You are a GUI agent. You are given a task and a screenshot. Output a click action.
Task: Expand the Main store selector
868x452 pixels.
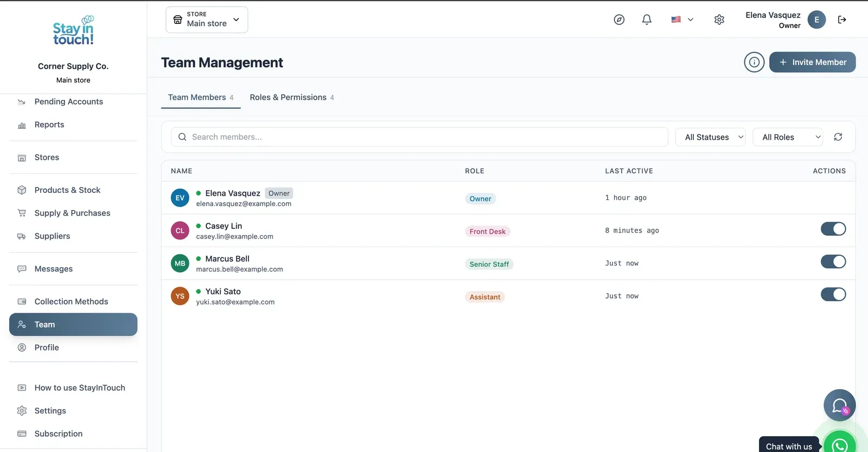(x=207, y=20)
